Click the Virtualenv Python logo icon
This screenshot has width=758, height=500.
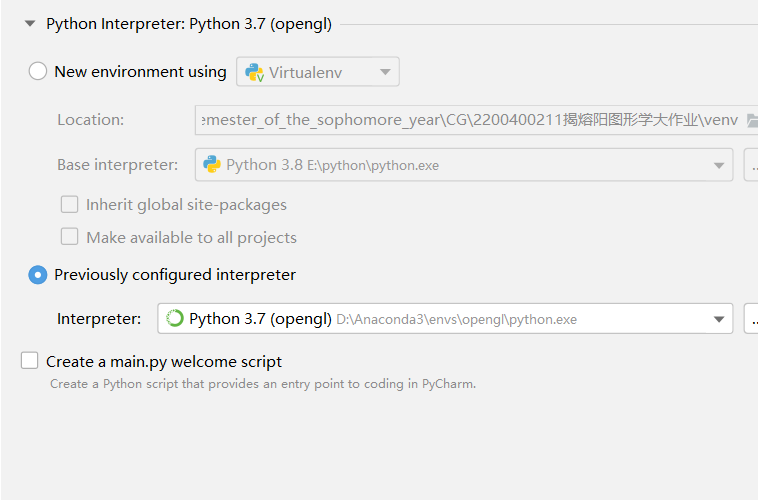tap(254, 72)
